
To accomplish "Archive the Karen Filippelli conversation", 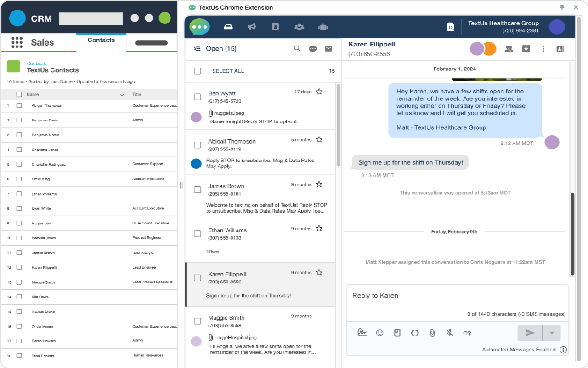I will (526, 48).
